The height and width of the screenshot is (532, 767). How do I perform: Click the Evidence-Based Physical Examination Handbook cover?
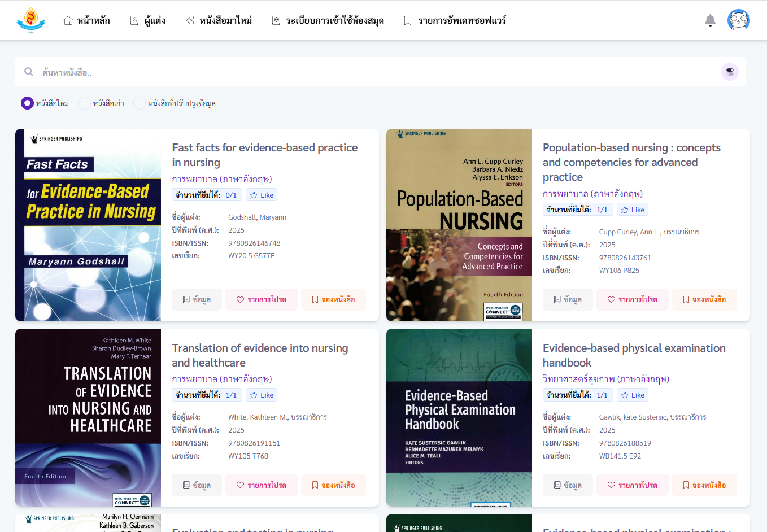pyautogui.click(x=459, y=417)
